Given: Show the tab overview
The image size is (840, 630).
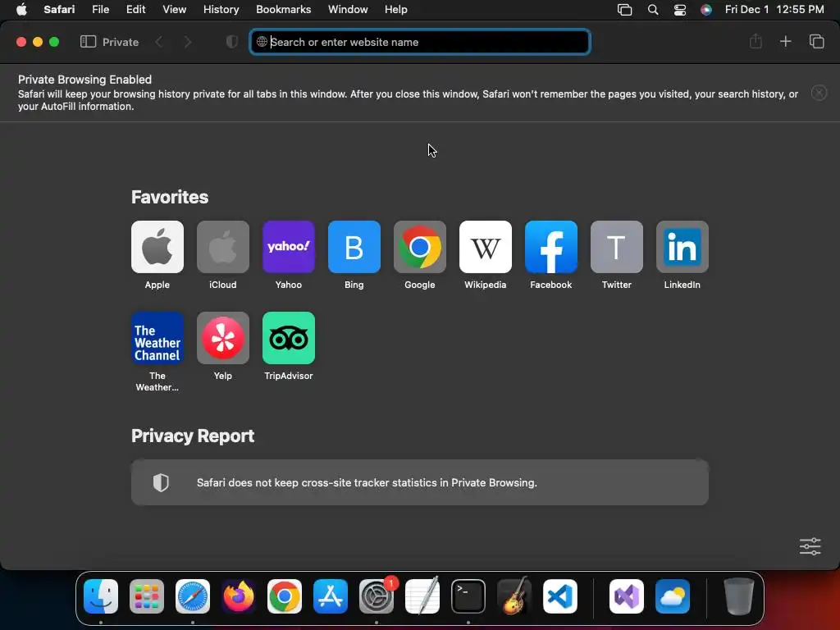Looking at the screenshot, I should pos(816,41).
